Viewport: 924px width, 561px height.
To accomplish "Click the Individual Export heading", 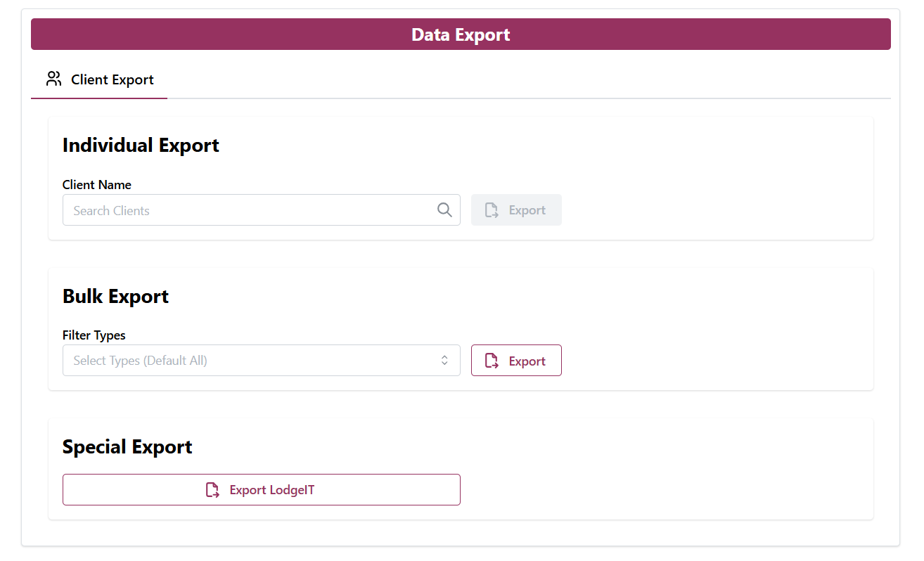I will [141, 146].
